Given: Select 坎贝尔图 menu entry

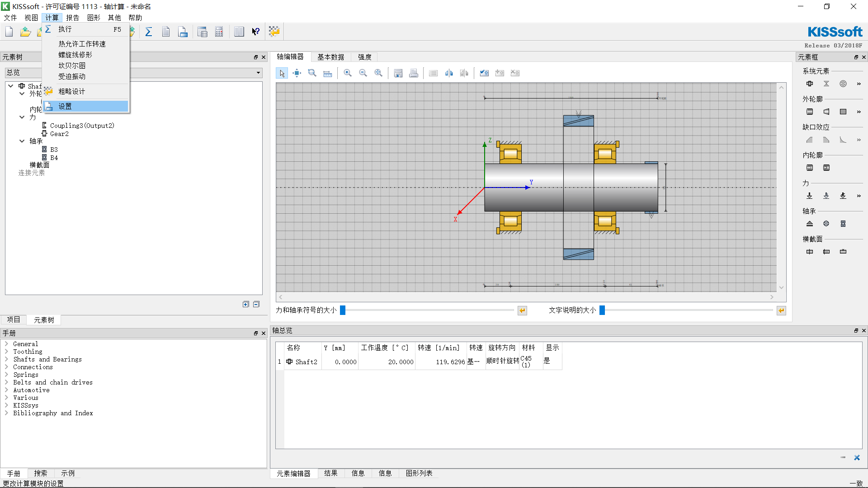Looking at the screenshot, I should coord(86,66).
